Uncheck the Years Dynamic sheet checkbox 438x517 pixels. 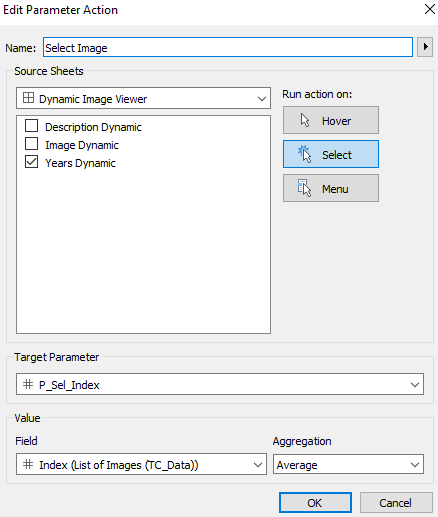32,162
